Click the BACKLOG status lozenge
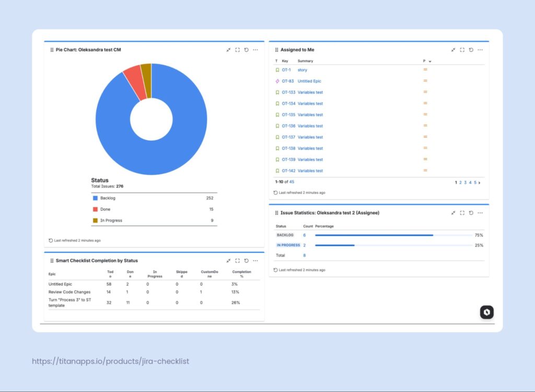Image resolution: width=535 pixels, height=392 pixels. 285,235
